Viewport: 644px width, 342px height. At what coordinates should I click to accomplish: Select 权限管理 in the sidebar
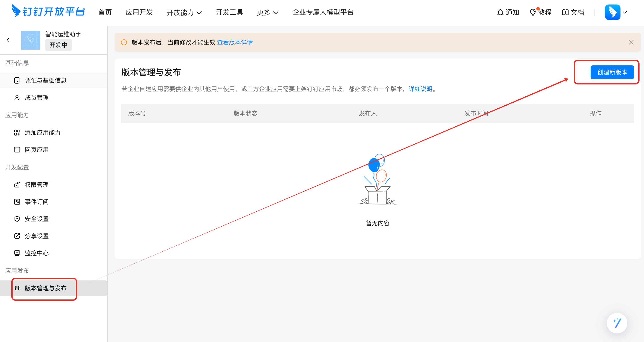tap(54, 184)
